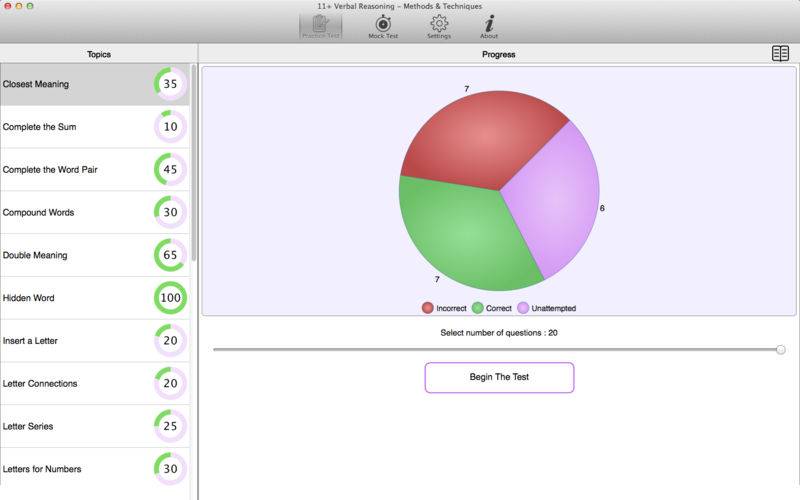Viewport: 800px width, 500px height.
Task: Click the 'Unattempted' legend label
Action: click(554, 309)
